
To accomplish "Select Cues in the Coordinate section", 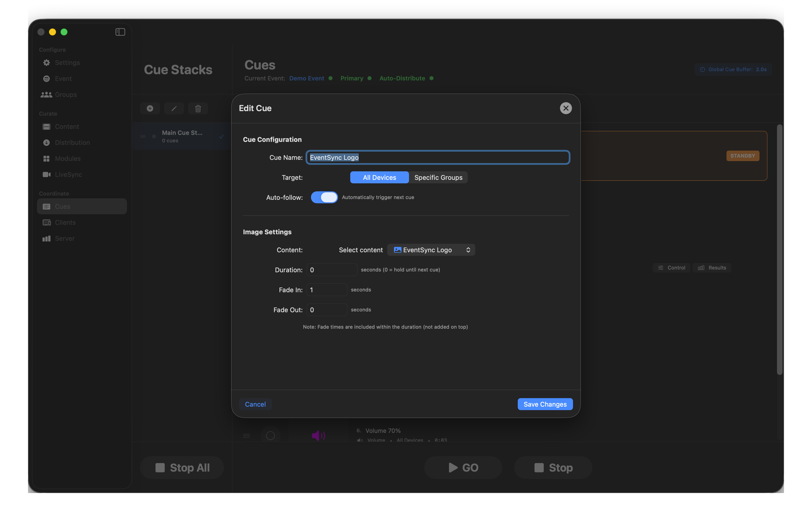I will tap(82, 207).
